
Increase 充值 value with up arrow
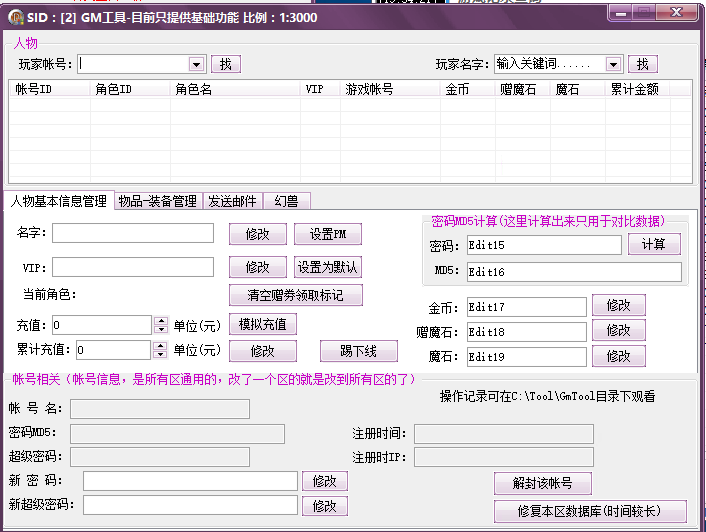point(161,321)
